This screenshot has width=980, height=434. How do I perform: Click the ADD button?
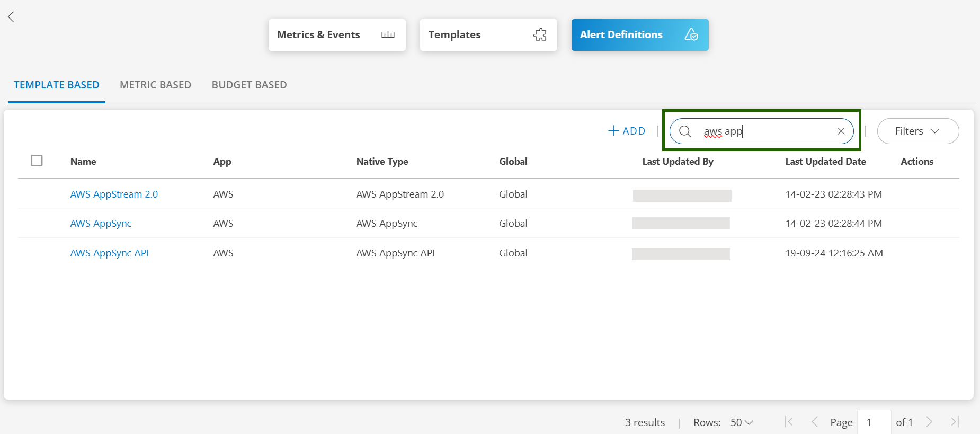[x=627, y=131]
